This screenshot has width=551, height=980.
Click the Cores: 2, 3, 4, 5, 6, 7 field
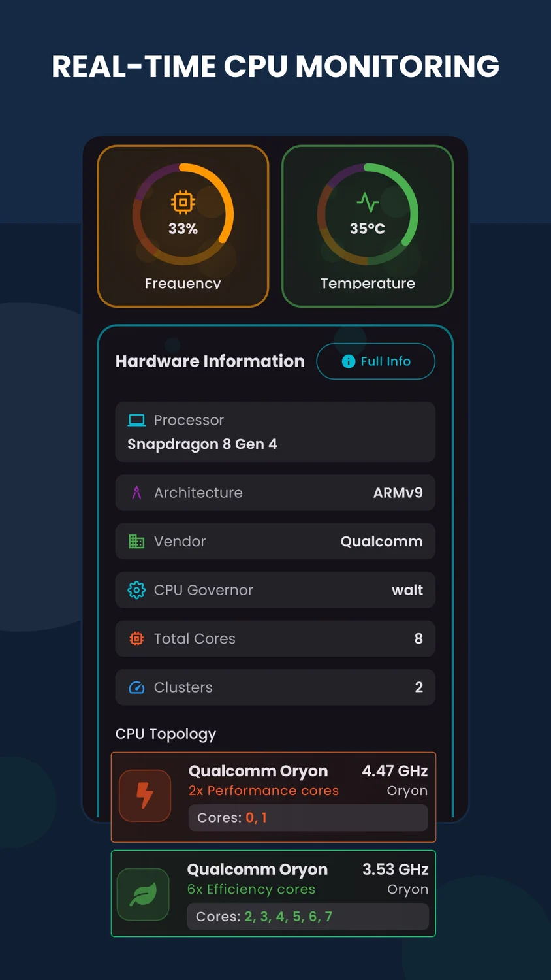tap(308, 917)
